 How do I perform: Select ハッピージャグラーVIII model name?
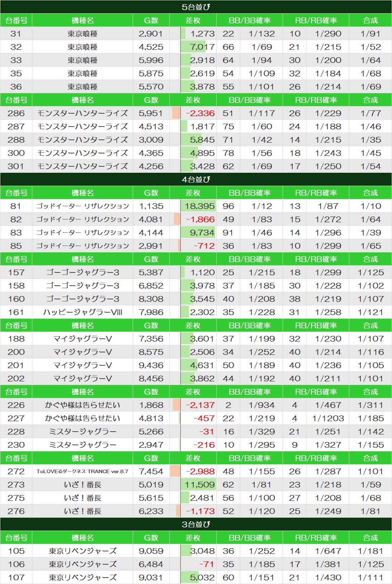pos(82,312)
